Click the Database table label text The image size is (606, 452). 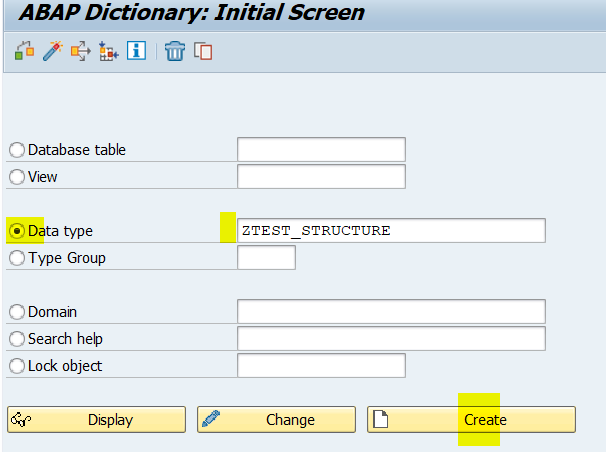[77, 150]
